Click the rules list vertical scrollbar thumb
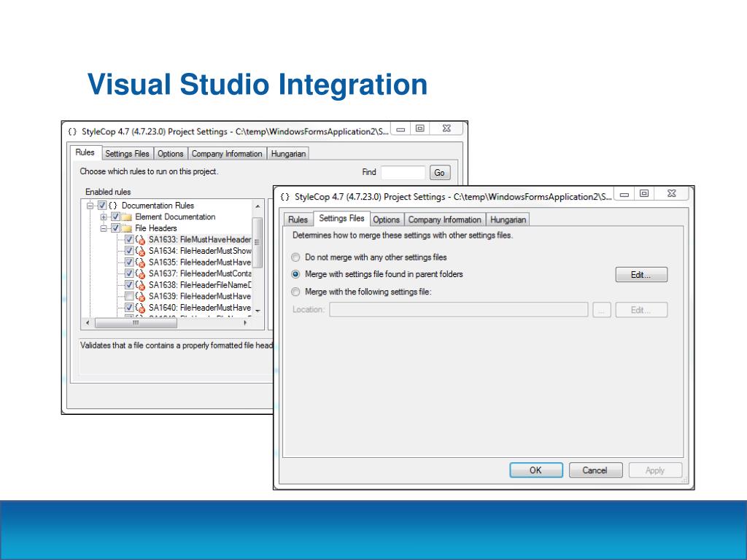 (258, 242)
